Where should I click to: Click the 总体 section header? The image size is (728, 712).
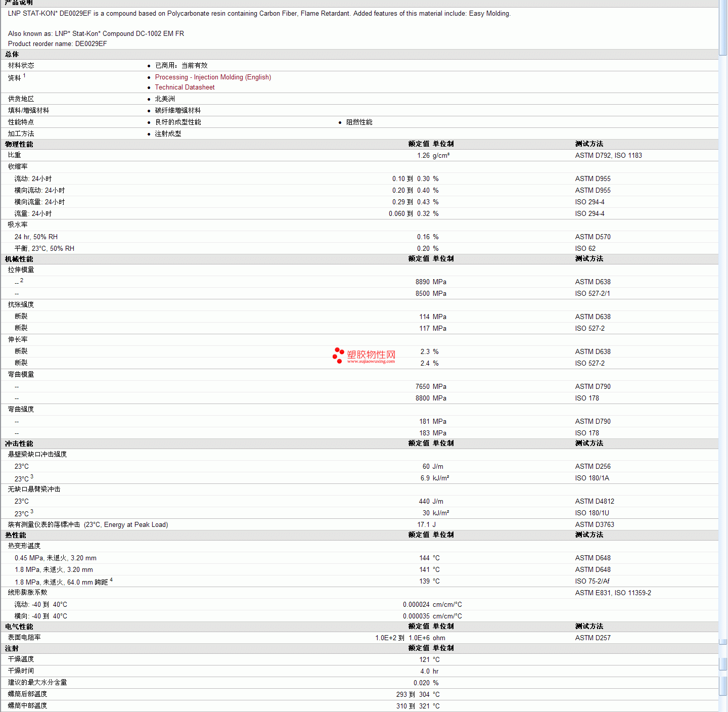[x=12, y=55]
